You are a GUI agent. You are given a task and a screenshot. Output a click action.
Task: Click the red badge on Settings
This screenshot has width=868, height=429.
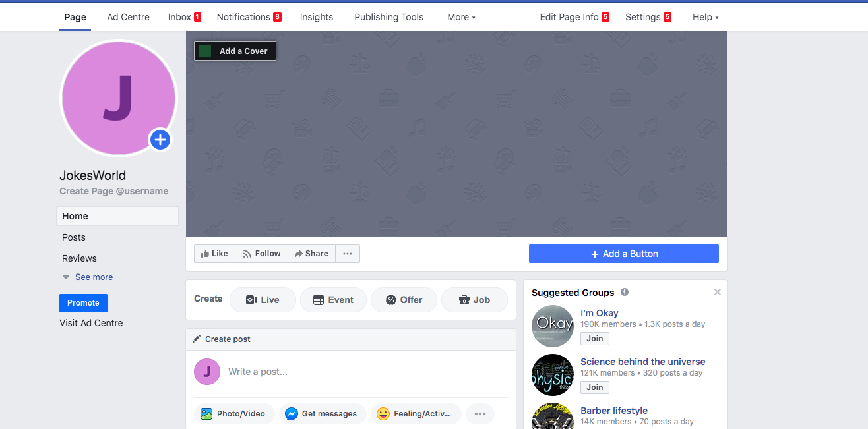click(667, 17)
